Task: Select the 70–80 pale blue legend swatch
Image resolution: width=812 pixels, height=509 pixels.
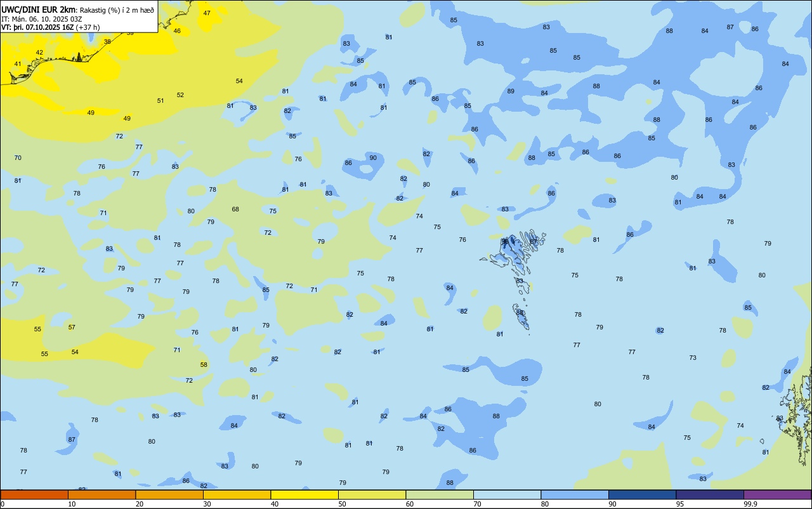Action: coord(507,494)
